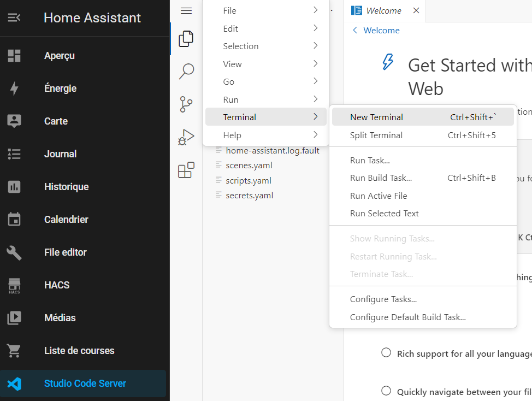
Task: Select the Quickly navigate between files radio
Action: tap(386, 391)
